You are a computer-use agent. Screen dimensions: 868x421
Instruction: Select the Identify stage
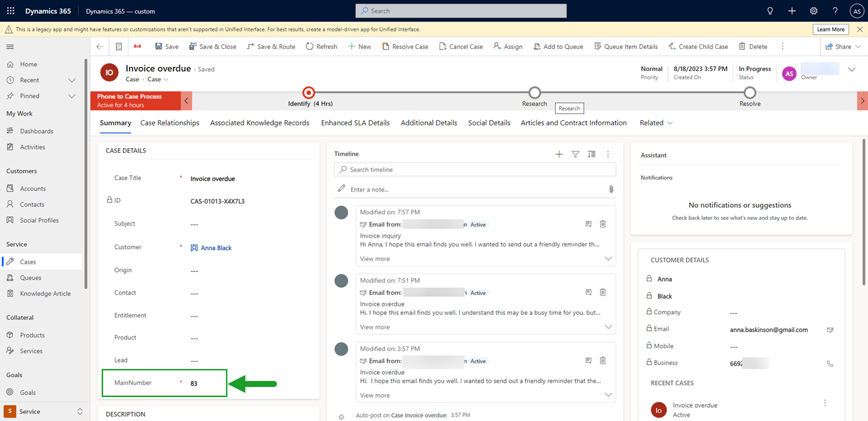coord(309,93)
